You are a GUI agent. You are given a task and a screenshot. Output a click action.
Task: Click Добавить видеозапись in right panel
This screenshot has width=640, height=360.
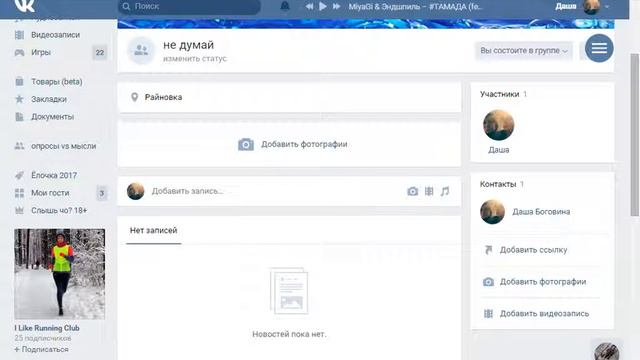click(x=544, y=313)
